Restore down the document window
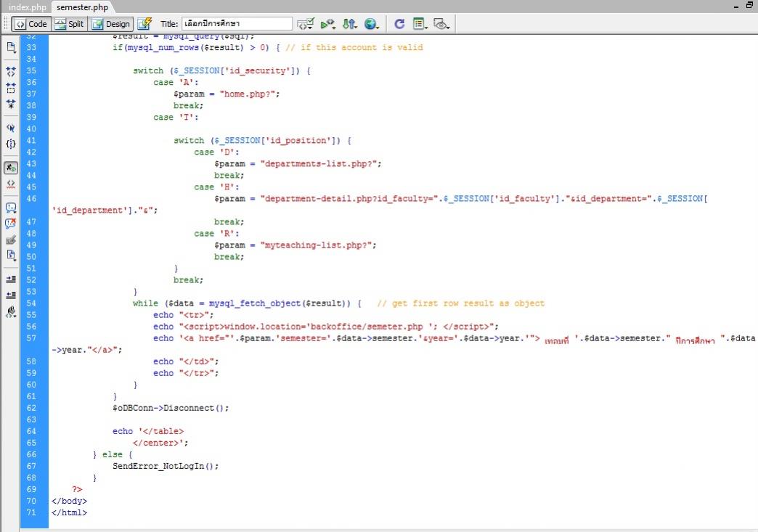 (x=750, y=6)
